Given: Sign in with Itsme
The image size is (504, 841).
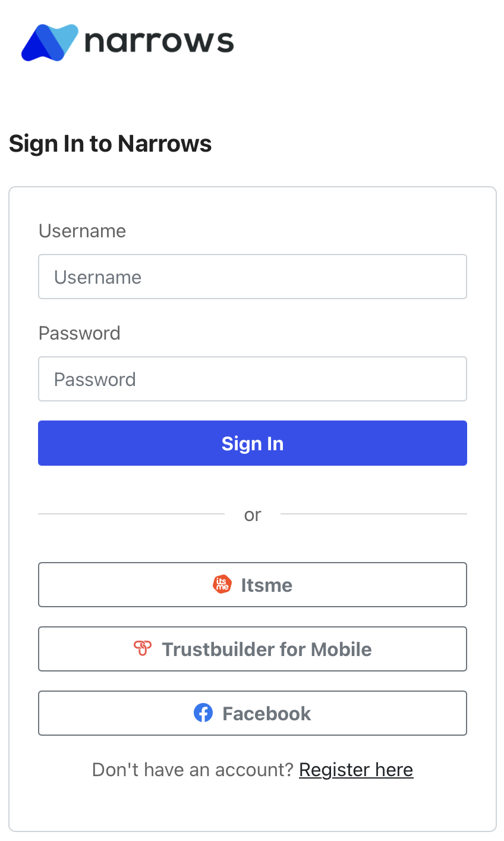Looking at the screenshot, I should 252,584.
